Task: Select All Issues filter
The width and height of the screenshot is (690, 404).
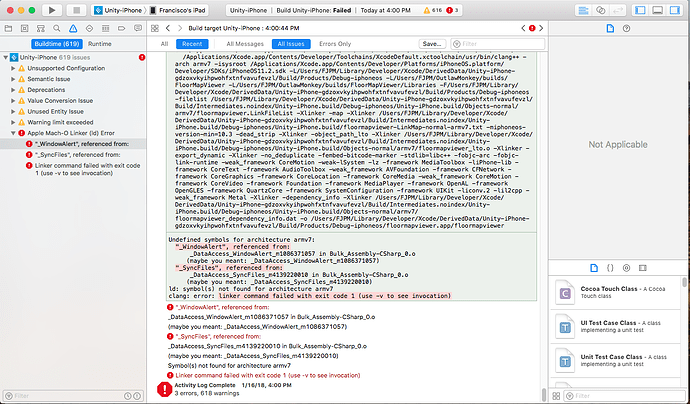Action: [x=291, y=44]
